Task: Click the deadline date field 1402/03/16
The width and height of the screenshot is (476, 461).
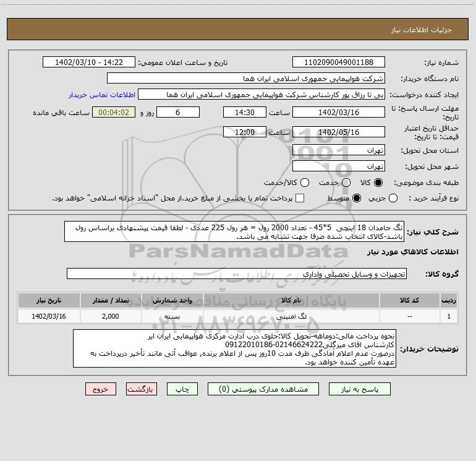Action: point(339,112)
